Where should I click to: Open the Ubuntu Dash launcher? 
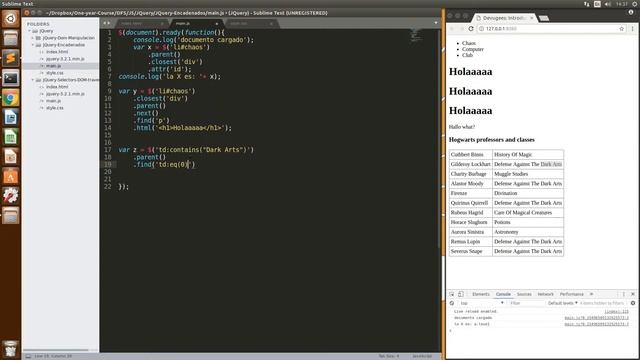11,19
